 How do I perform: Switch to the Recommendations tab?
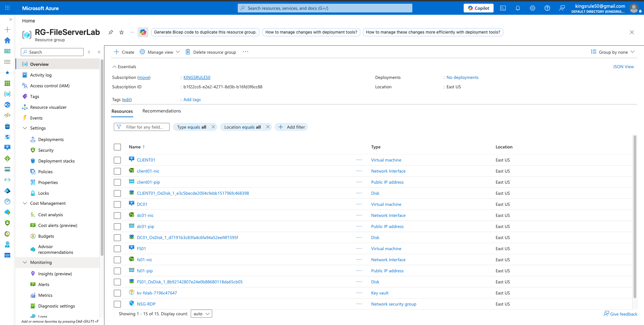(162, 111)
